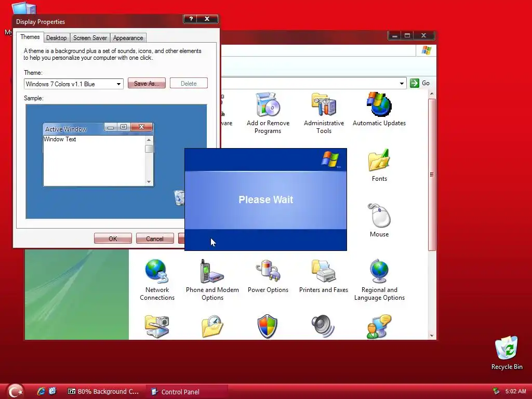532x399 pixels.
Task: Click the 5:02 AM clock
Action: [x=516, y=391]
